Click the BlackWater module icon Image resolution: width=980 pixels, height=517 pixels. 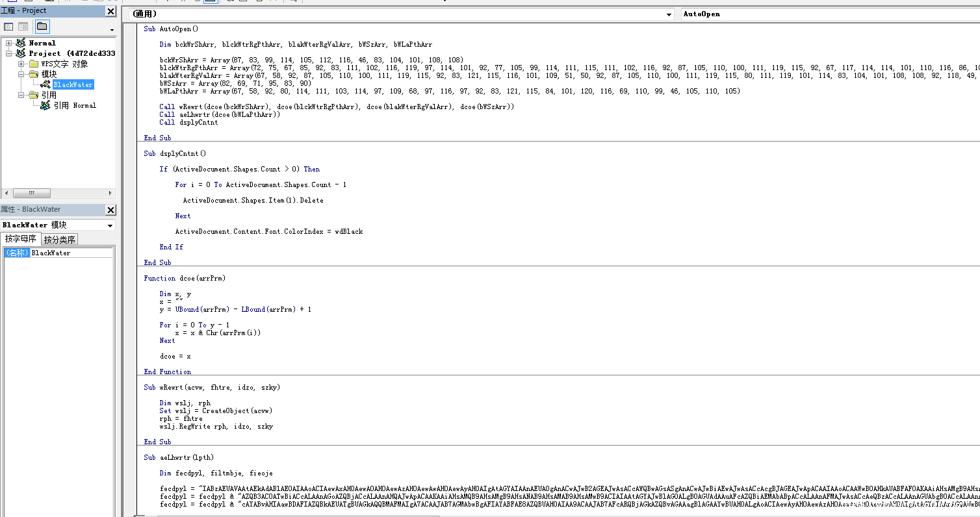45,84
